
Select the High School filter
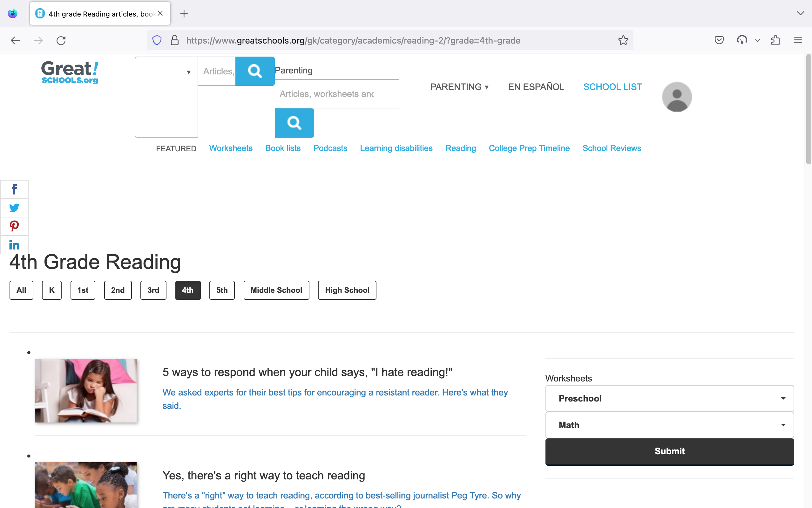[x=347, y=290]
